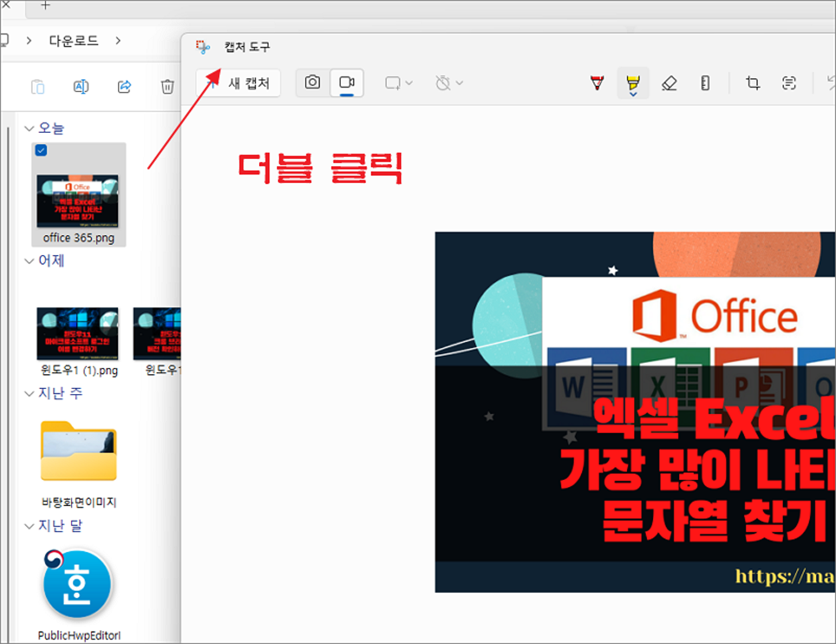Open a new Explorer tab with plus
This screenshot has width=836, height=644.
pyautogui.click(x=45, y=5)
